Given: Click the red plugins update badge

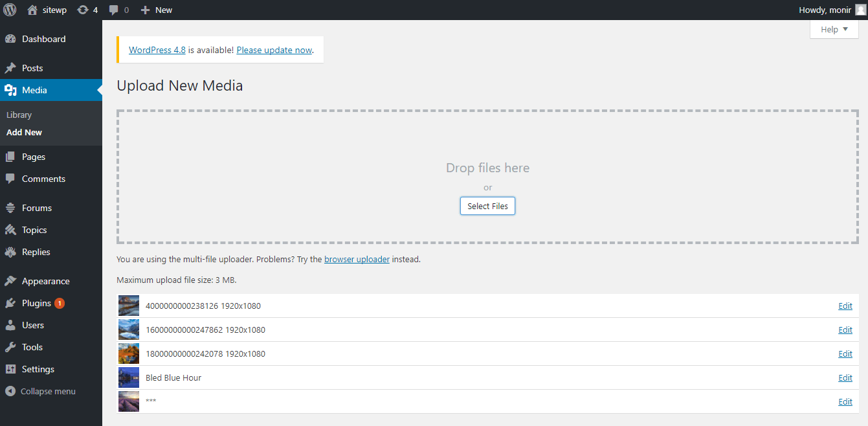Looking at the screenshot, I should click(60, 303).
